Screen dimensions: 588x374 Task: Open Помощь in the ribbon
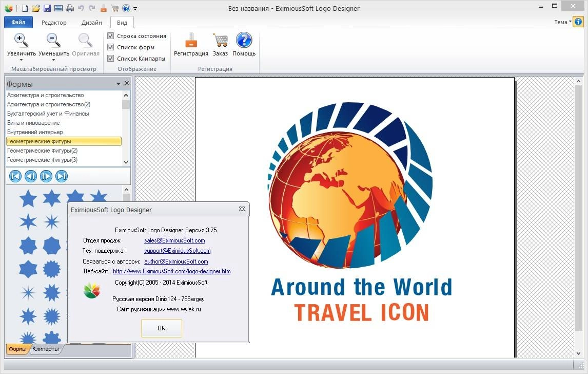click(244, 45)
